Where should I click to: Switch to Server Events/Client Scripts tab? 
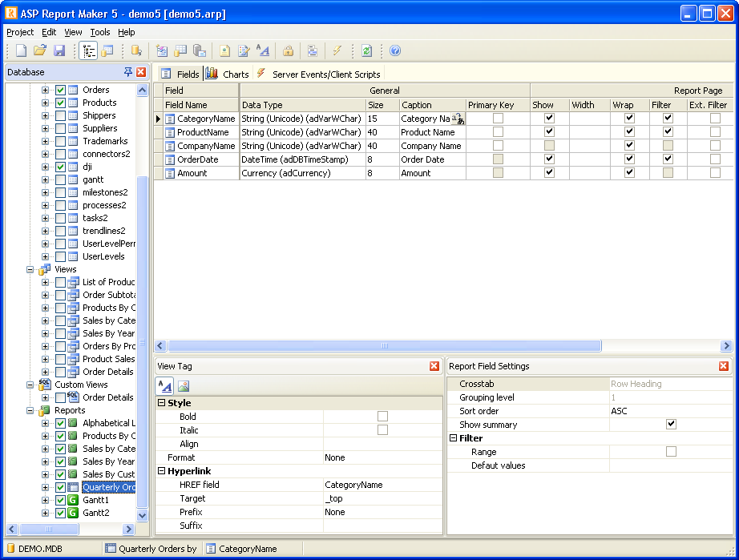pos(318,74)
